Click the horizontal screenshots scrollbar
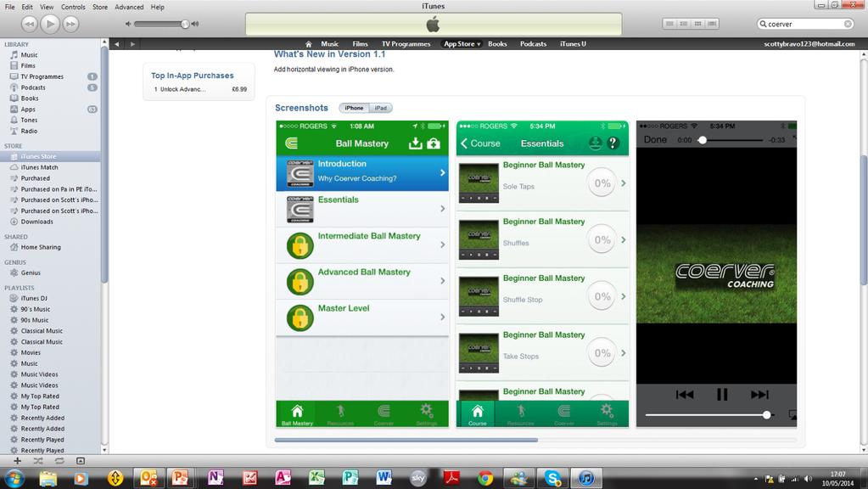The width and height of the screenshot is (868, 489). tap(406, 441)
